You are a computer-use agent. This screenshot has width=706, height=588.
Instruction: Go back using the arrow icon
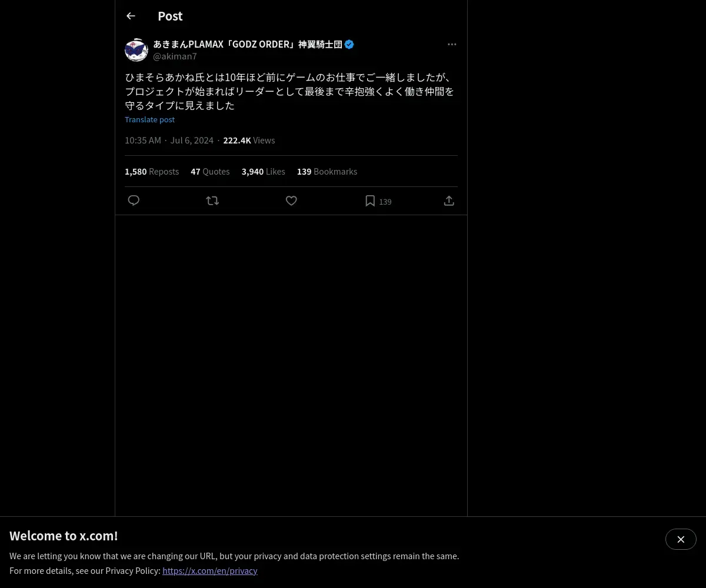coord(131,16)
